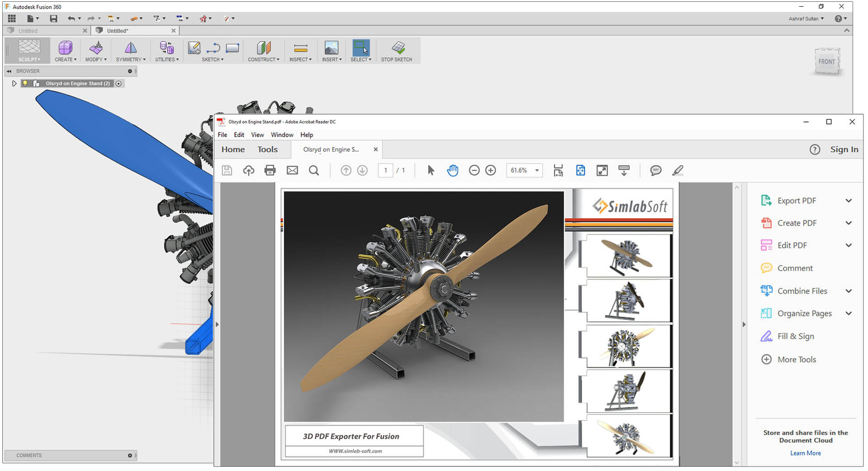868x471 pixels.
Task: Click the WWW.simlab-soft.com link in the PDF
Action: coord(355,451)
